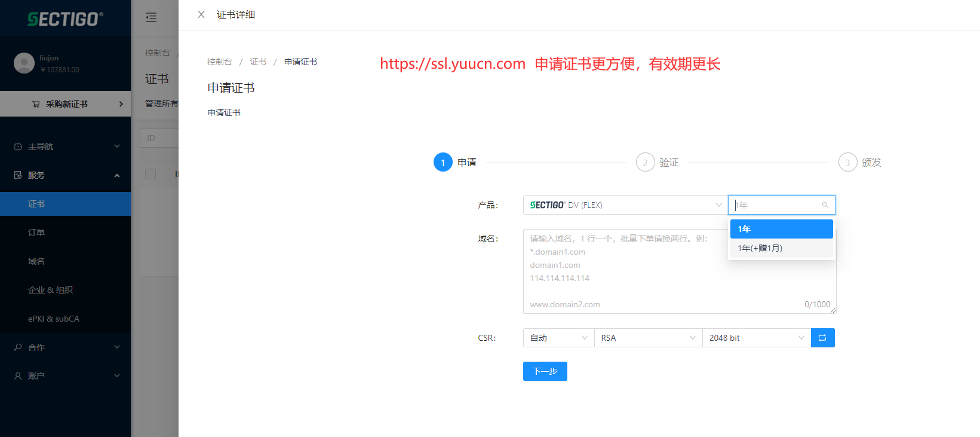Toggle sidebar collapse menu icon
Viewport: 980px width, 437px height.
tap(151, 17)
